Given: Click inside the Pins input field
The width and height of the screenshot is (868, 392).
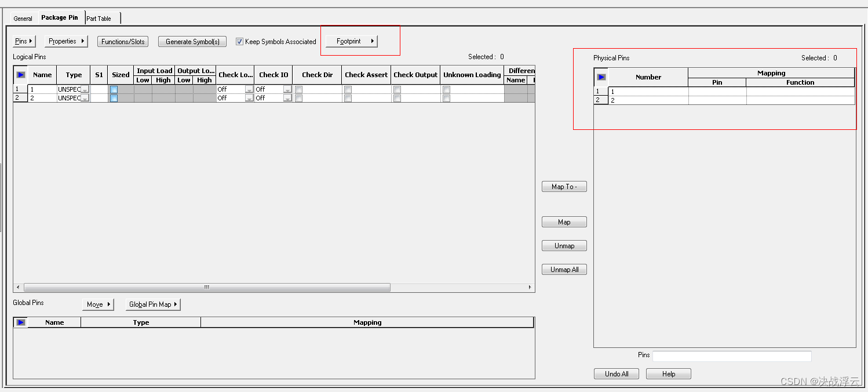Looking at the screenshot, I should [x=731, y=355].
